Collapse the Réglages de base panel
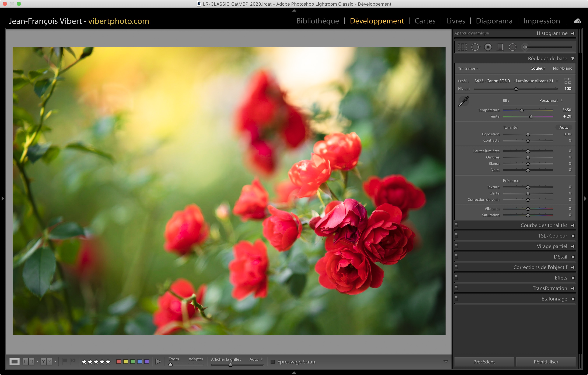 pos(573,59)
